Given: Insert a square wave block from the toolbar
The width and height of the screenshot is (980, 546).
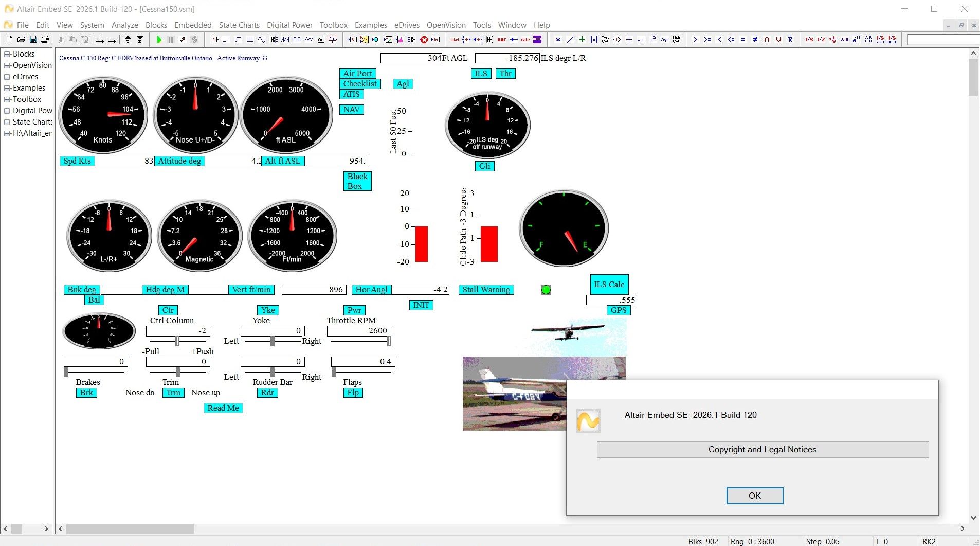Looking at the screenshot, I should pyautogui.click(x=297, y=39).
